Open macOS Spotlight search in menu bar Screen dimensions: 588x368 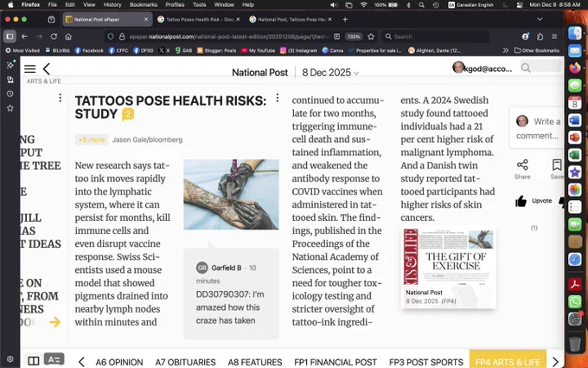(421, 5)
